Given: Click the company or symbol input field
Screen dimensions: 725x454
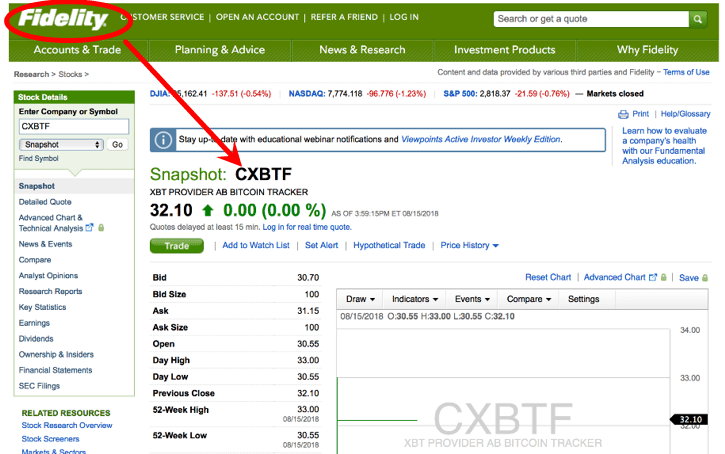Looking at the screenshot, I should 74,126.
